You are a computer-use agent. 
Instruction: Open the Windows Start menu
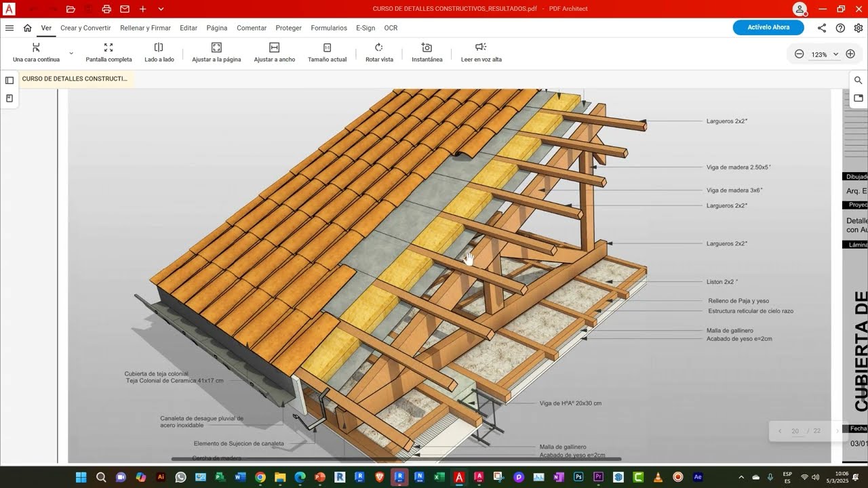point(81,477)
